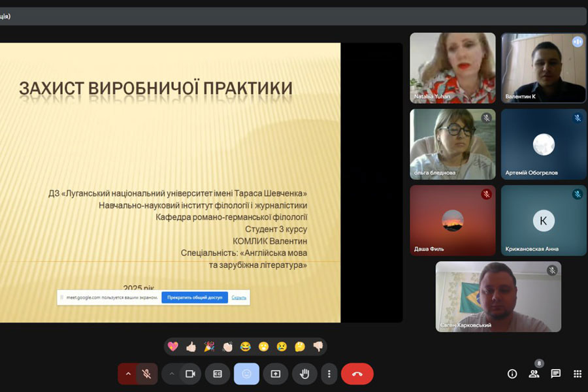Open the chat panel
Viewport: 588px width, 392px height.
(556, 374)
